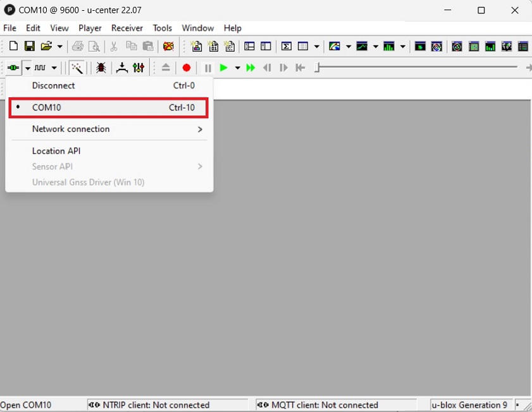532x412 pixels.
Task: Create a new file with blank page icon
Action: coord(13,46)
